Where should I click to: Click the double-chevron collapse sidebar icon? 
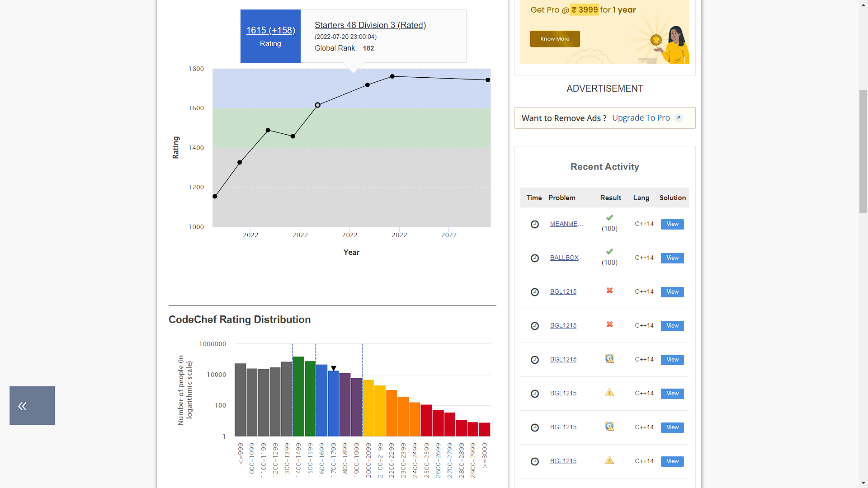click(23, 406)
